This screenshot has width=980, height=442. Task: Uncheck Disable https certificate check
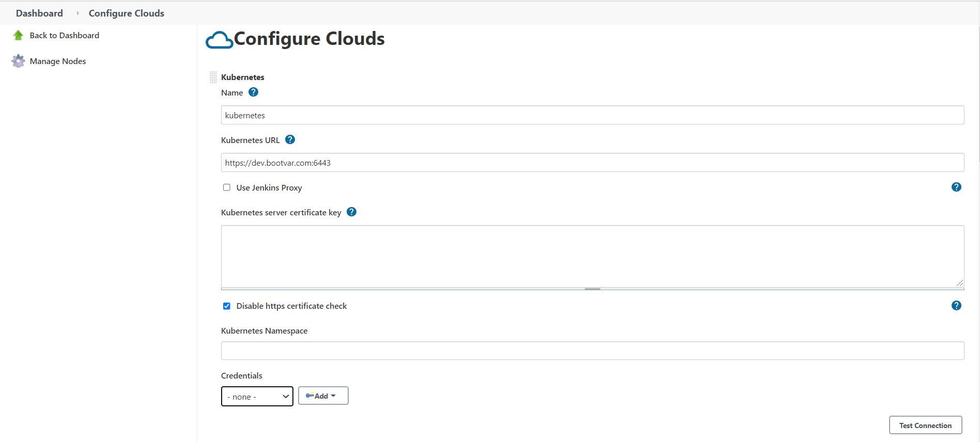point(226,306)
